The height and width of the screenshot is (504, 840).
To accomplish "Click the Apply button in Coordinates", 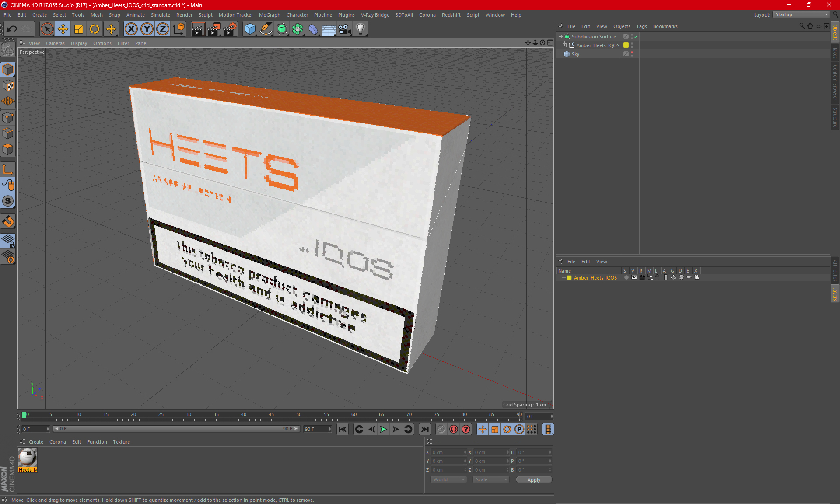I will click(534, 480).
